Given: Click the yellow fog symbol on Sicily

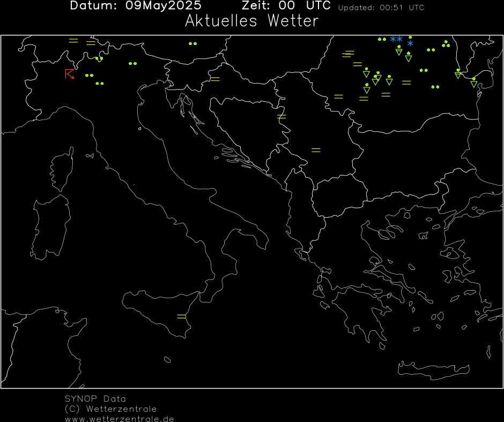Looking at the screenshot, I should click(182, 316).
